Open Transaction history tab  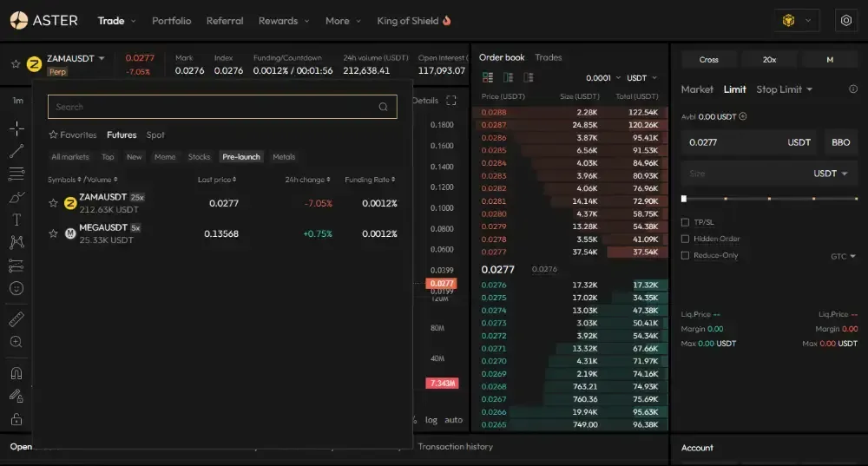coord(455,446)
